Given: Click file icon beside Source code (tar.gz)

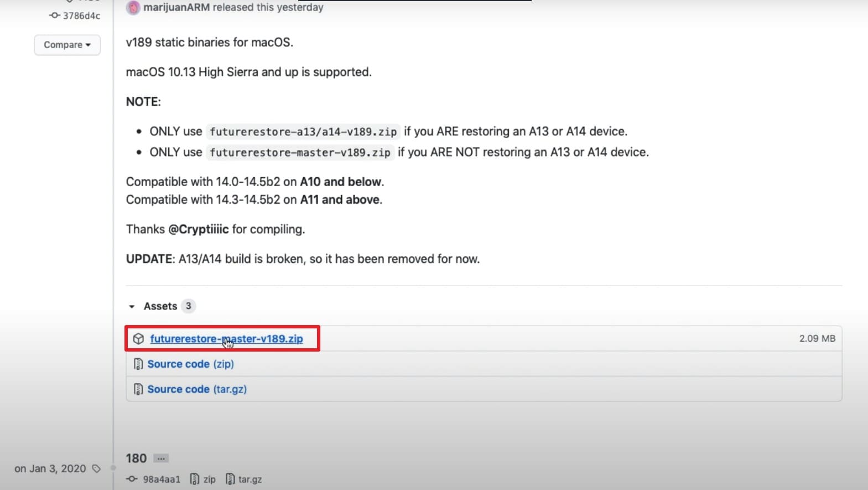Looking at the screenshot, I should tap(138, 389).
